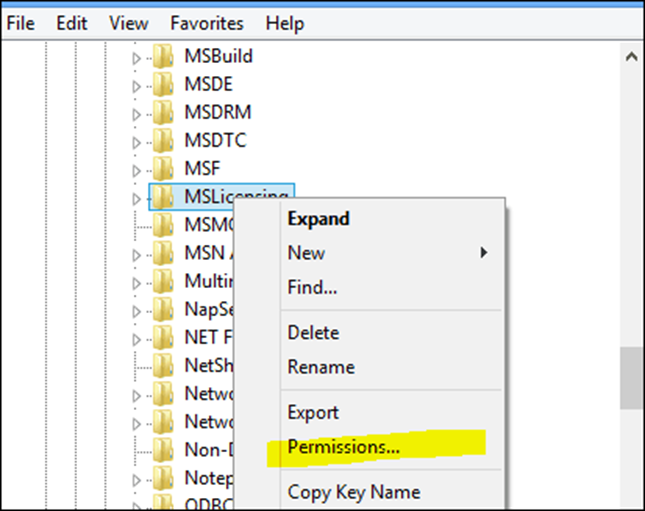Screen dimensions: 645x511
Task: Click the Notep key folder icon
Action: coord(163,478)
